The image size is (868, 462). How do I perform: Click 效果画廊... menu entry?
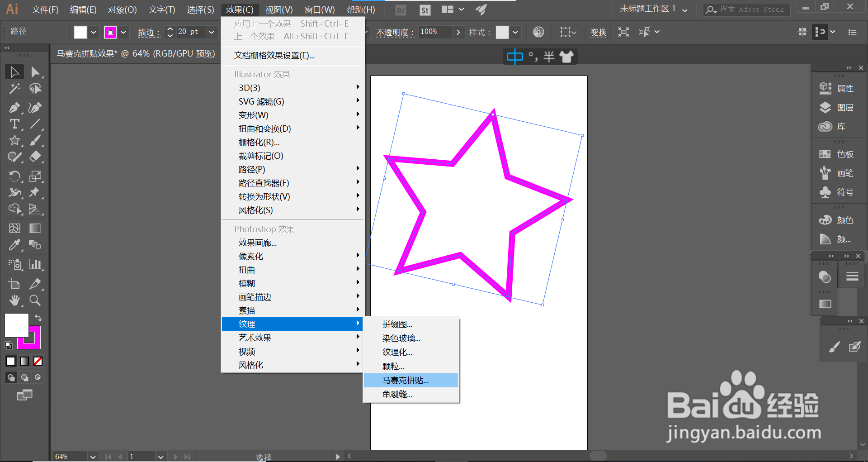pos(292,243)
